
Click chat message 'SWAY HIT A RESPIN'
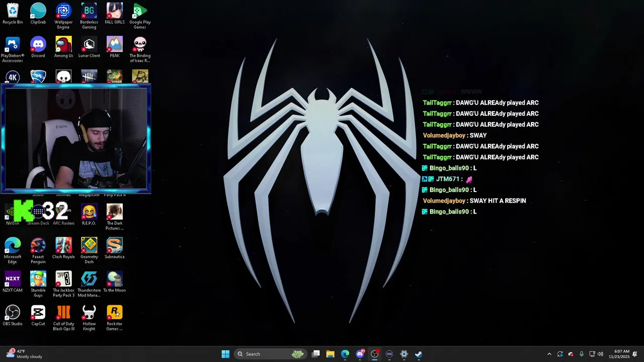(498, 201)
